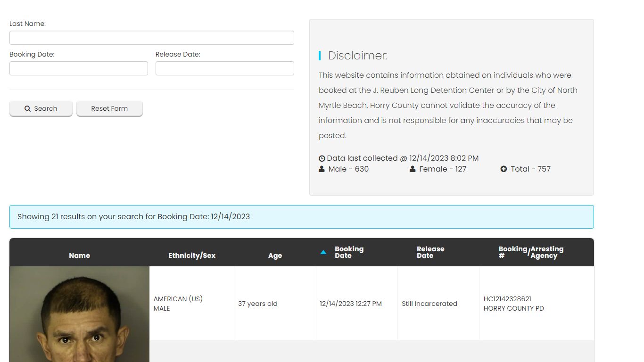This screenshot has width=644, height=362.
Task: Open the inmate mugshot thumbnail
Action: point(79,314)
